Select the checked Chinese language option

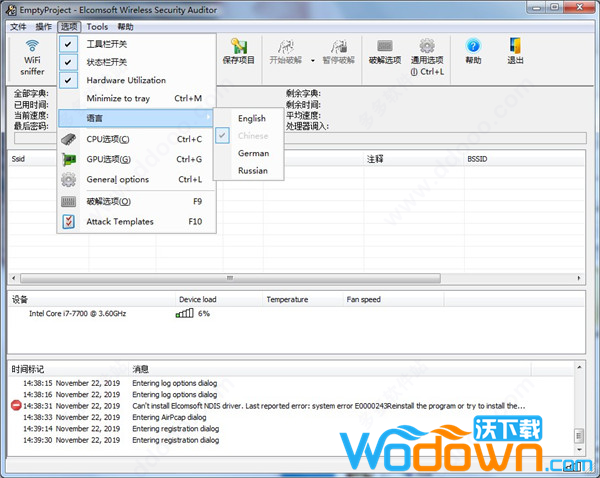249,136
